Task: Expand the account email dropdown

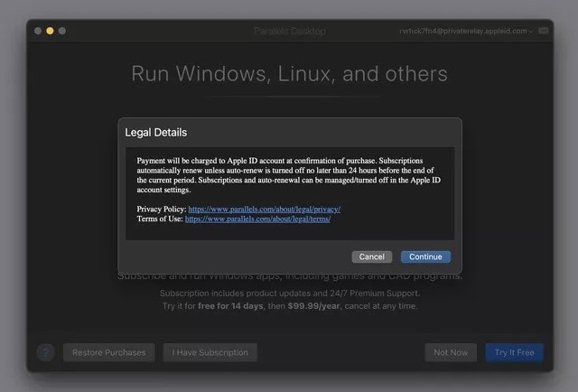Action: click(530, 31)
